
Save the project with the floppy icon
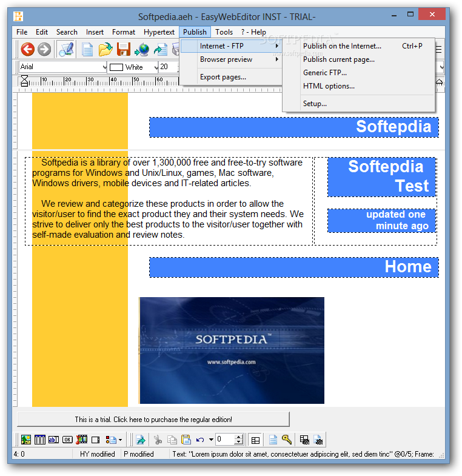pyautogui.click(x=124, y=50)
